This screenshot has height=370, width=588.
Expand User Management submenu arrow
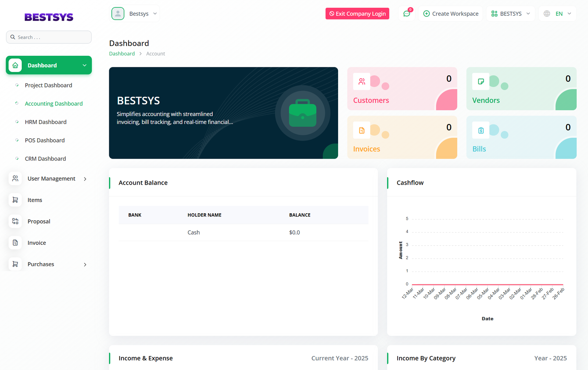[85, 179]
